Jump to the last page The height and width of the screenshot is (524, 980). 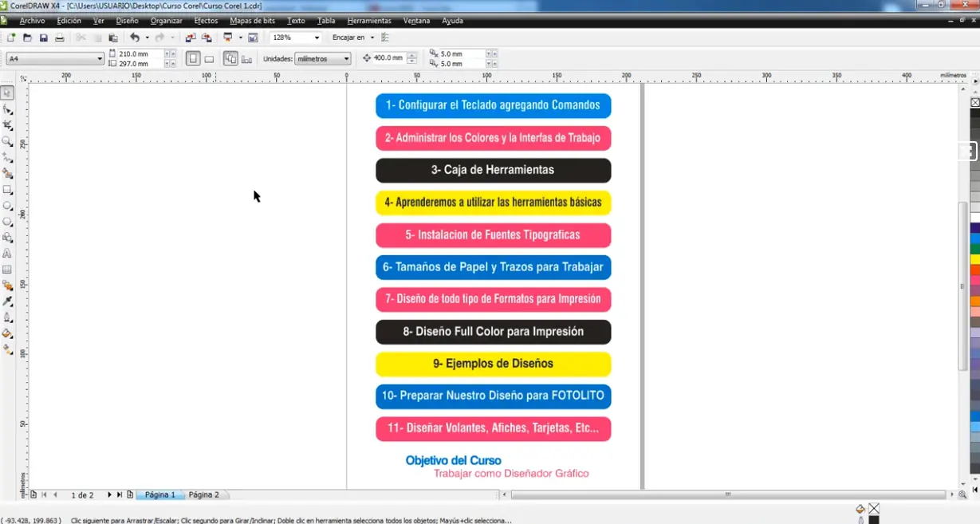[x=120, y=495]
